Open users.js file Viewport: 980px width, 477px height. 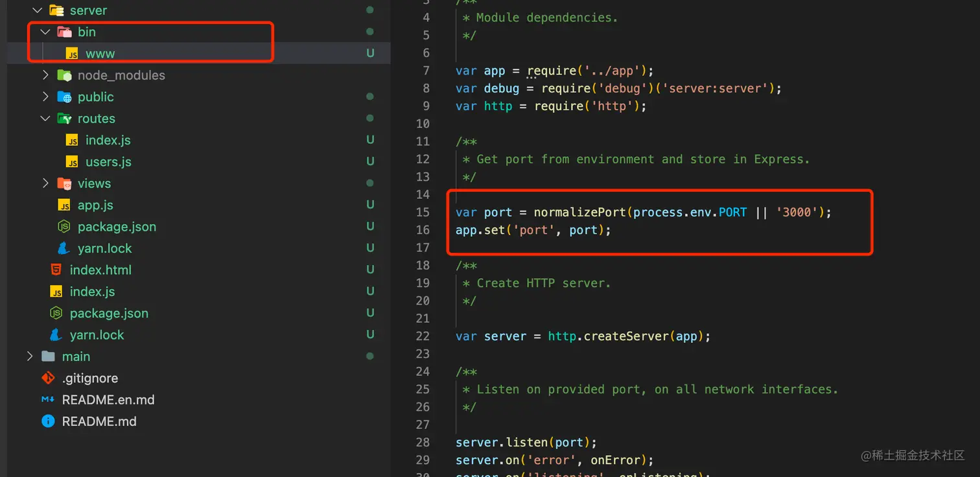108,162
